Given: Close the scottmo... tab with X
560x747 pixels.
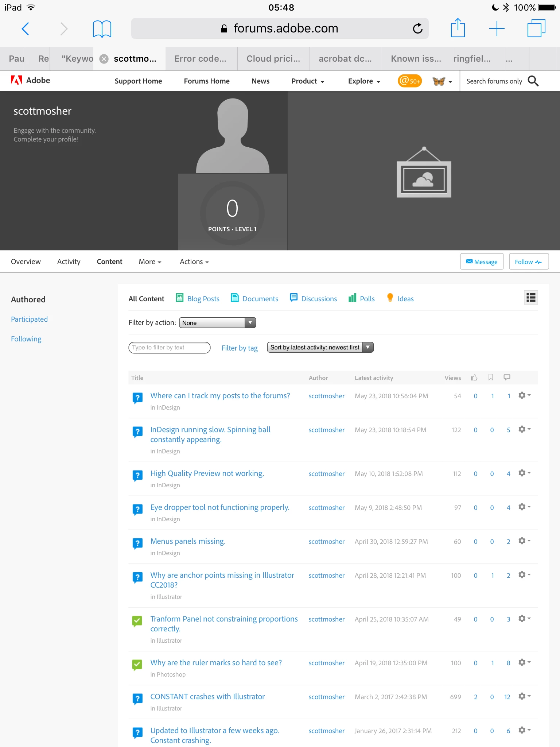Looking at the screenshot, I should [x=104, y=59].
